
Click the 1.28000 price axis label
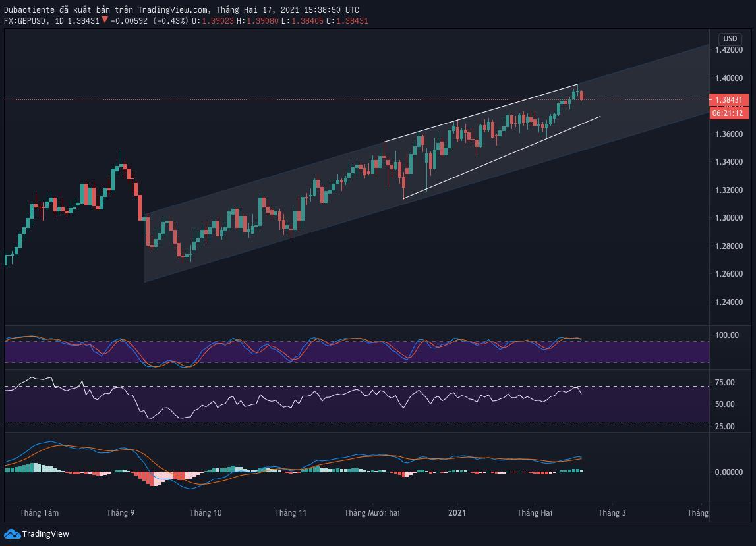tap(728, 246)
